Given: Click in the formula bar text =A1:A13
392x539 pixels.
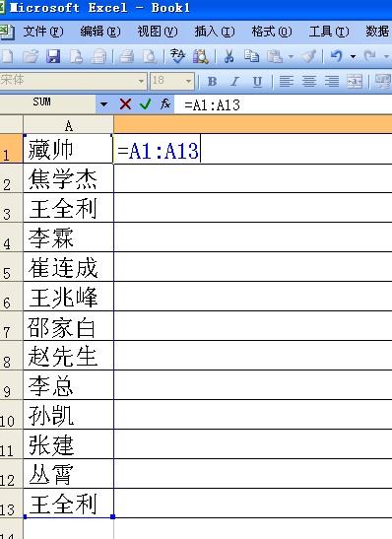Looking at the screenshot, I should pyautogui.click(x=213, y=104).
